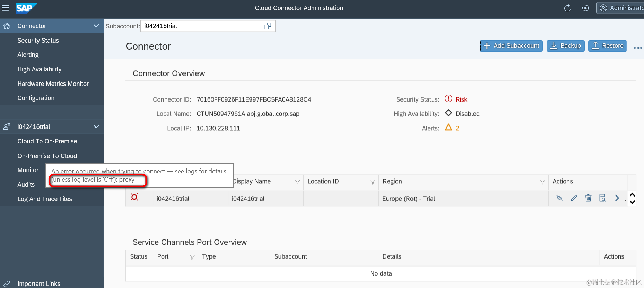Click Connector ID value 70160FF0926F11E997FBC5FA0A8128C4

click(254, 99)
